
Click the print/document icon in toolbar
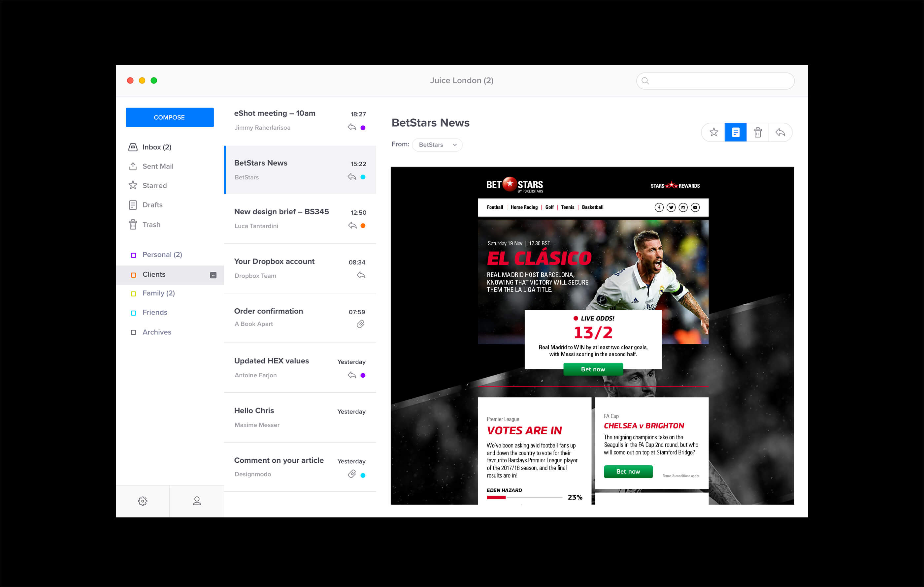pyautogui.click(x=736, y=133)
